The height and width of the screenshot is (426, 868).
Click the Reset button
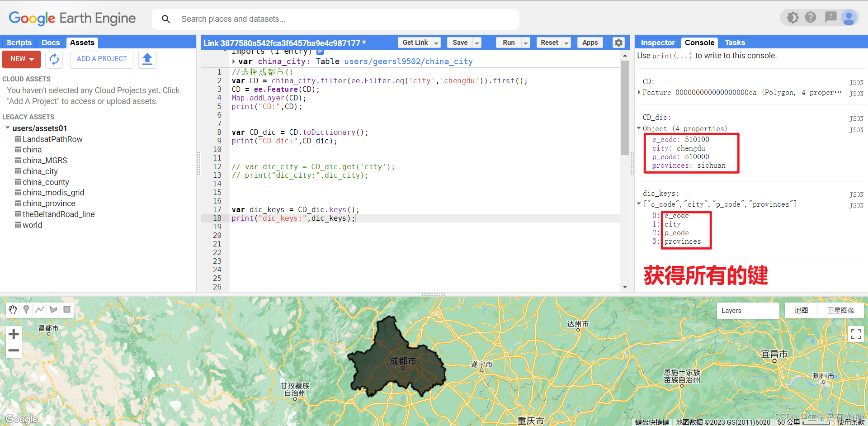[x=549, y=43]
